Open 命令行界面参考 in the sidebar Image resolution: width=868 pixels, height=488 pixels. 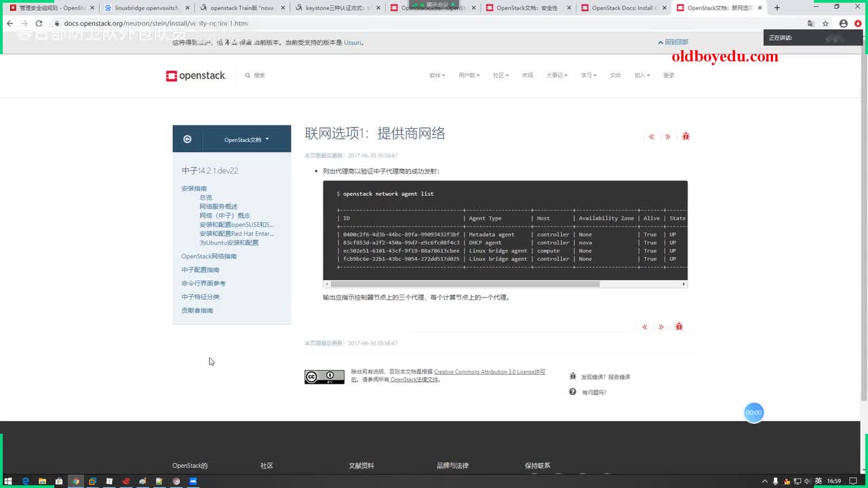[x=203, y=283]
